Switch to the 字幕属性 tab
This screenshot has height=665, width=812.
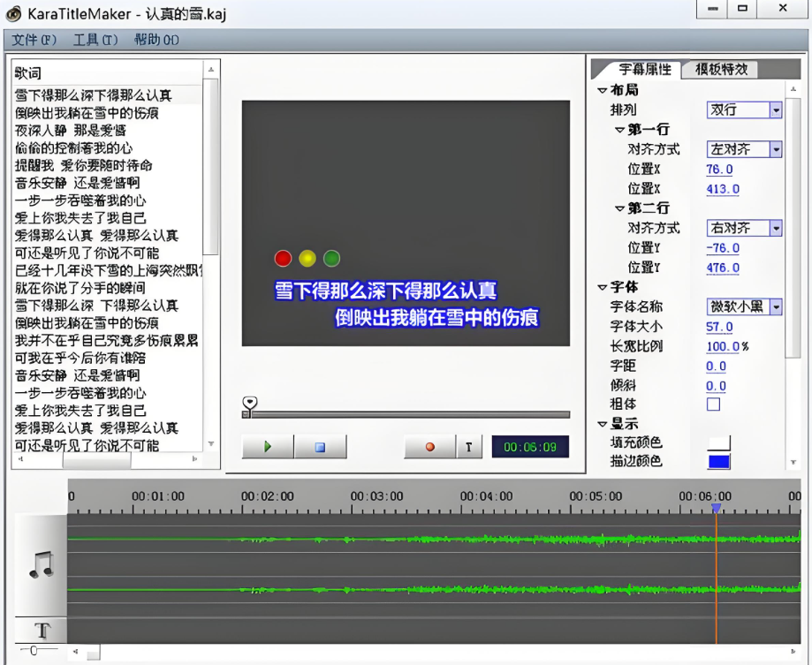click(x=645, y=70)
